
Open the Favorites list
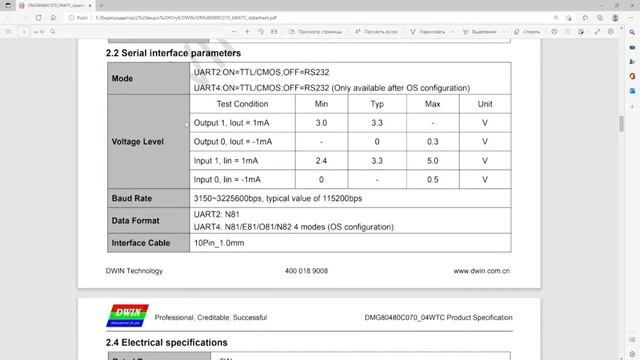pyautogui.click(x=585, y=18)
